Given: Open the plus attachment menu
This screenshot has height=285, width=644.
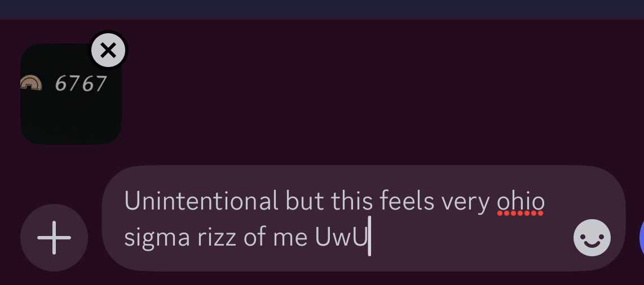Looking at the screenshot, I should click(54, 238).
